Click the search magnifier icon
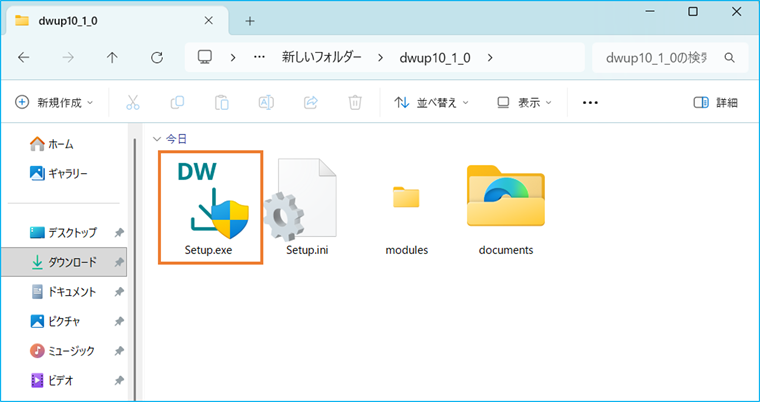Viewport: 760px width, 402px height. [x=729, y=58]
